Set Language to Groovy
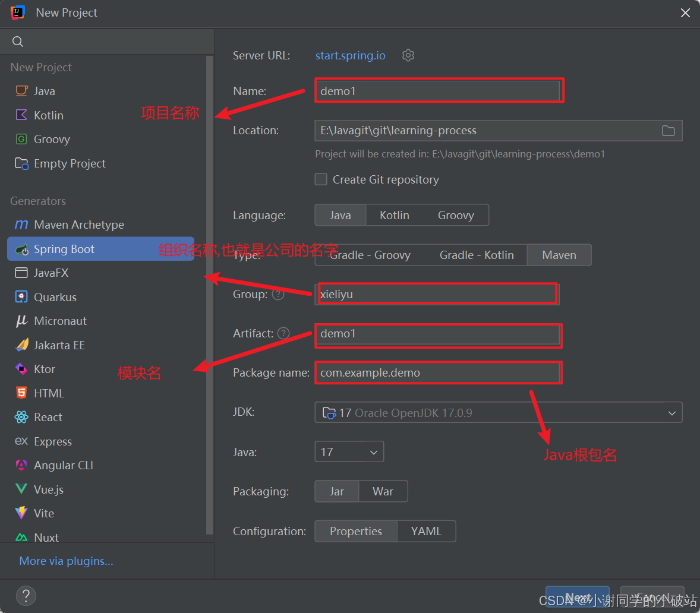The height and width of the screenshot is (613, 700). coord(456,215)
